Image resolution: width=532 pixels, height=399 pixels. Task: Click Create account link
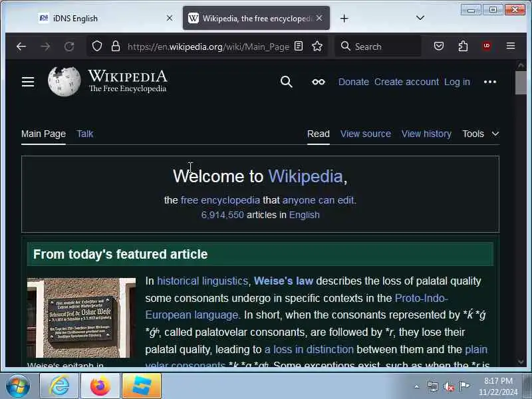pos(406,82)
